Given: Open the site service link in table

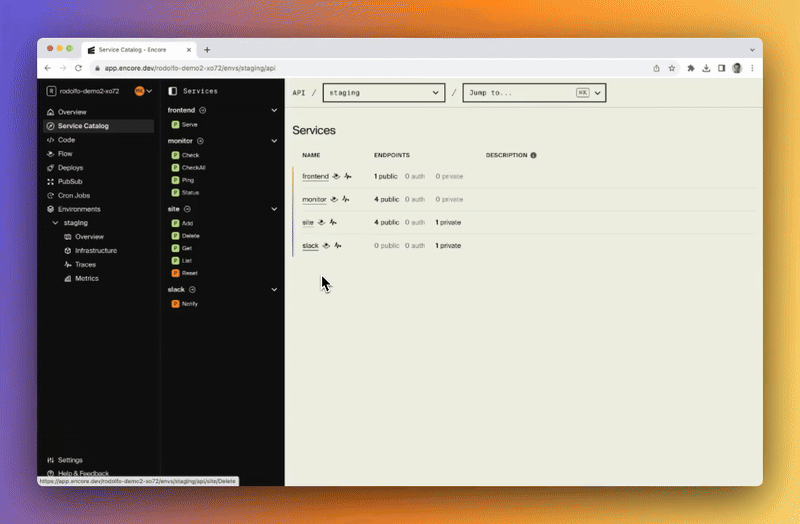Looking at the screenshot, I should pyautogui.click(x=308, y=222).
